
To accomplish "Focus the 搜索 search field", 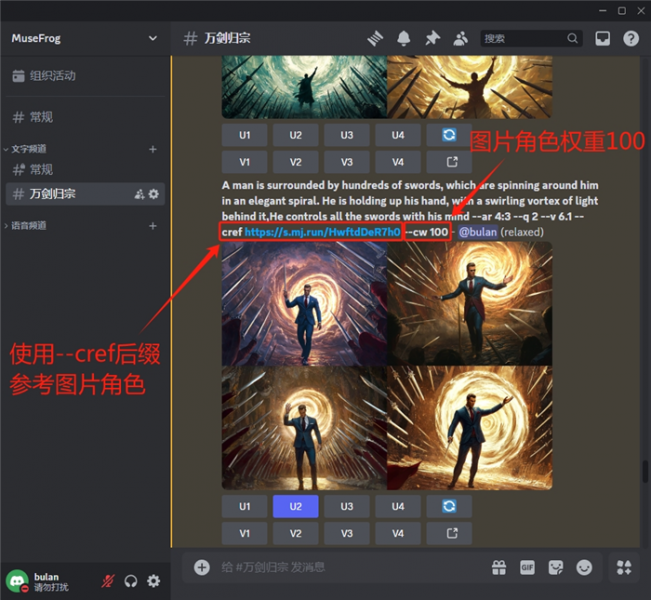I will (531, 39).
